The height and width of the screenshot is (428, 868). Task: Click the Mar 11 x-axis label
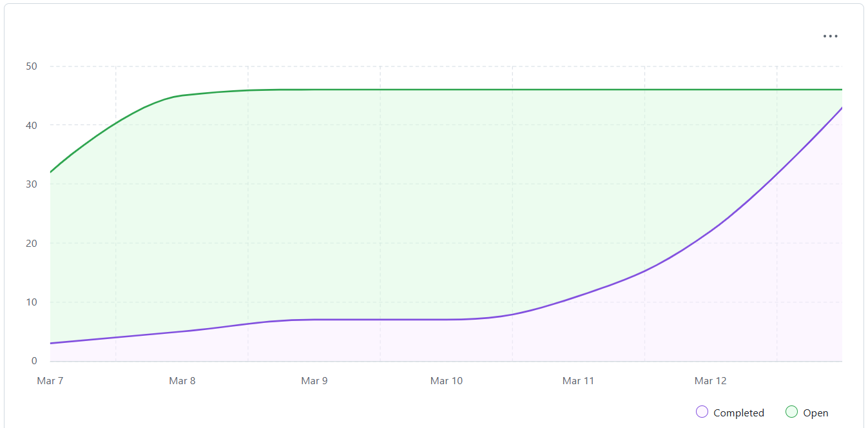579,381
